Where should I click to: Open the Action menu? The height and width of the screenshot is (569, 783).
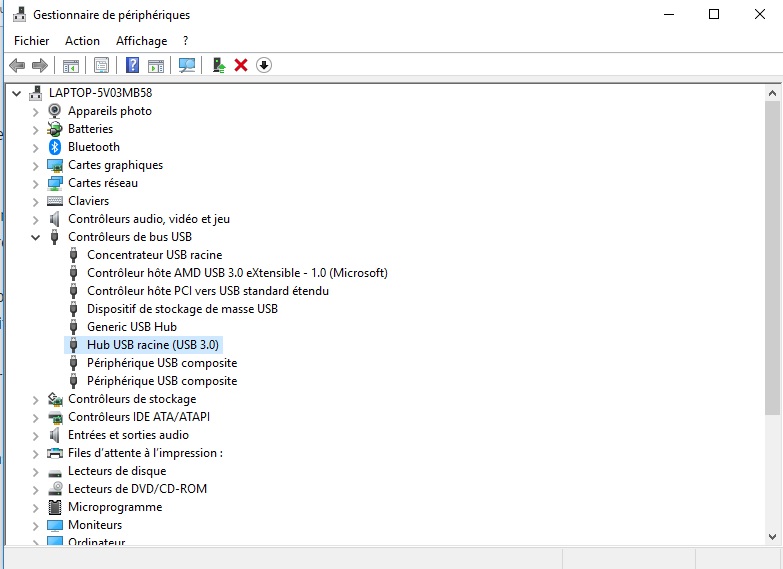pos(82,41)
